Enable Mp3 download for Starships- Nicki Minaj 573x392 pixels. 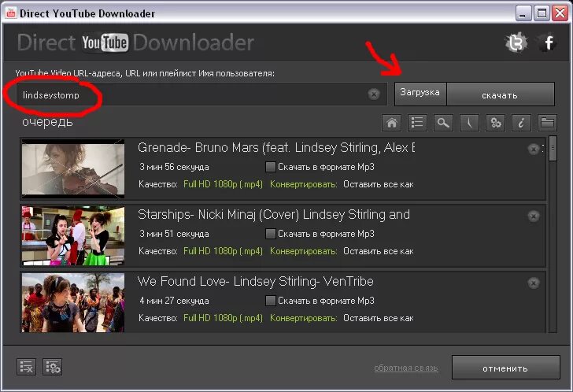click(270, 234)
